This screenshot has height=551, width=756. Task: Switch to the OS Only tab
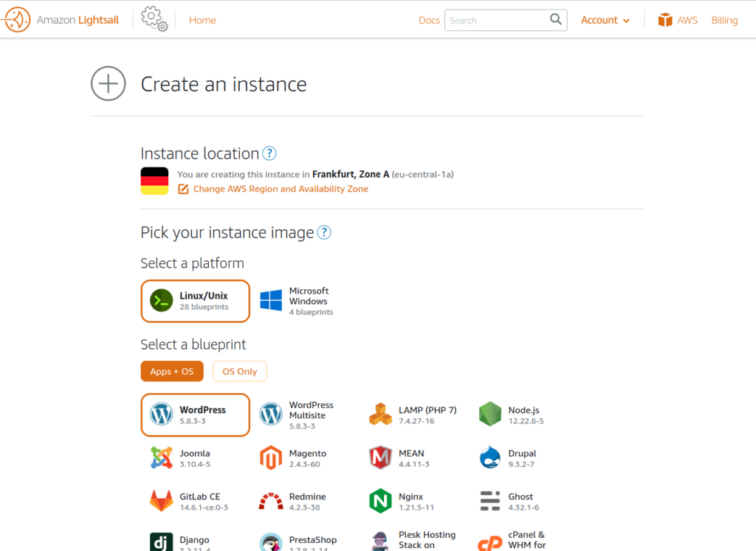pos(240,371)
